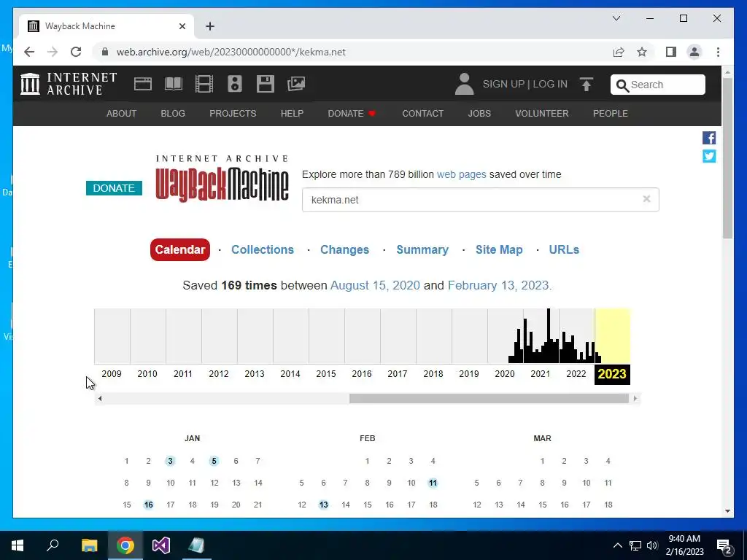Open the PROJECTS menu item

[x=233, y=113]
